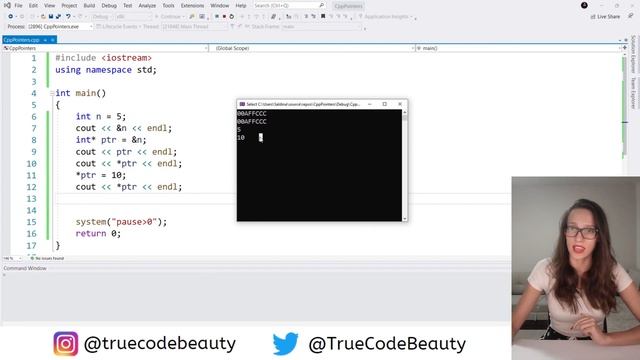
Task: Click the console output line '10'
Action: coord(241,138)
